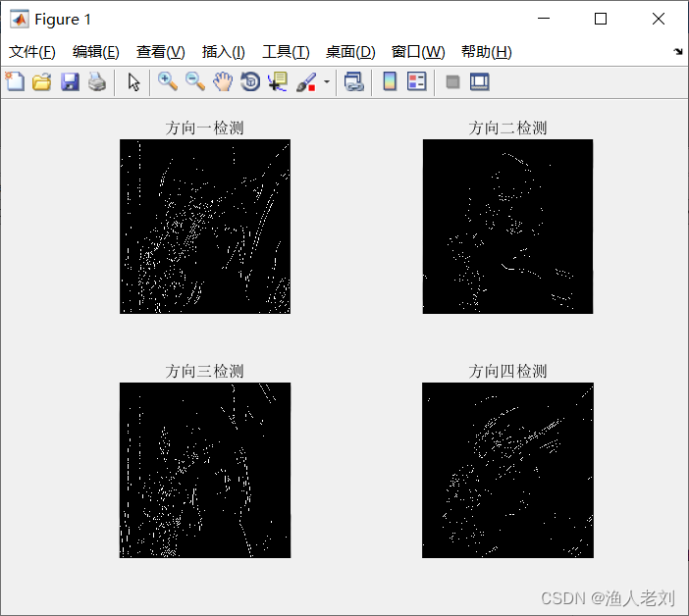Open the 插入(I) menu

[x=223, y=52]
